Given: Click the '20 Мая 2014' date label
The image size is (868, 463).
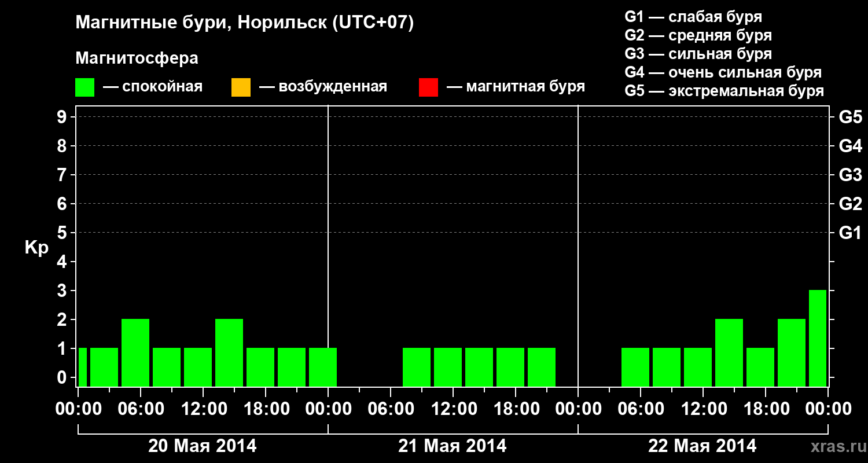Looking at the screenshot, I should (x=203, y=446).
